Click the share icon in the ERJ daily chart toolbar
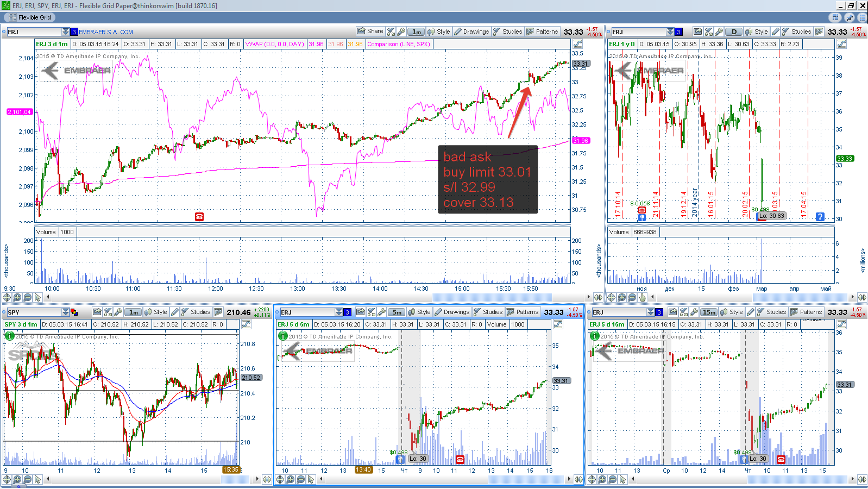Screen dimensions: 868x489 (698, 32)
